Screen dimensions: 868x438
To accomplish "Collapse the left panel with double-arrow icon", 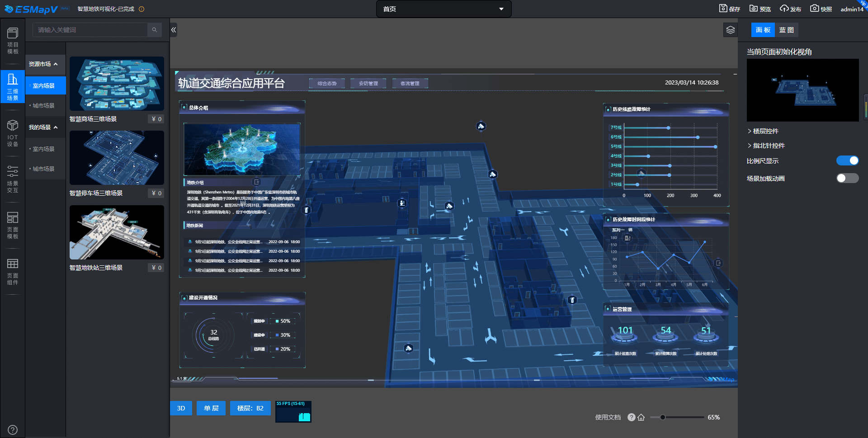I will (174, 30).
